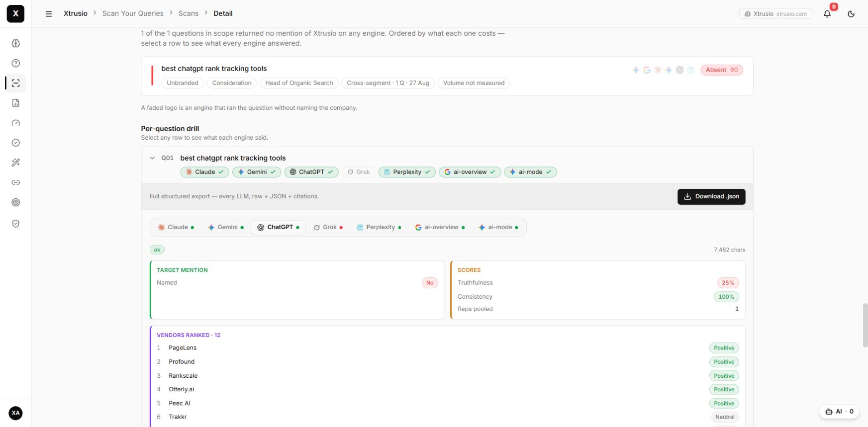Open the magic wand sidebar icon
Image resolution: width=868 pixels, height=427 pixels.
[x=16, y=163]
